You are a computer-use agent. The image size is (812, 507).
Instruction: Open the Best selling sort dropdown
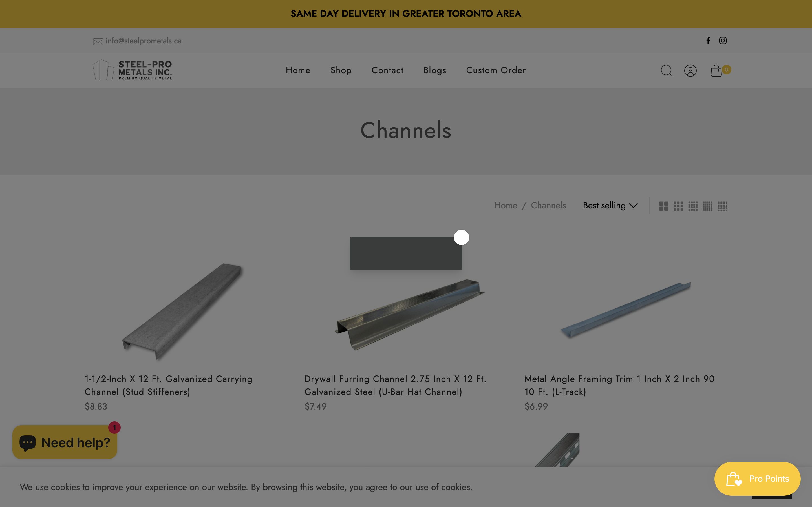click(610, 206)
